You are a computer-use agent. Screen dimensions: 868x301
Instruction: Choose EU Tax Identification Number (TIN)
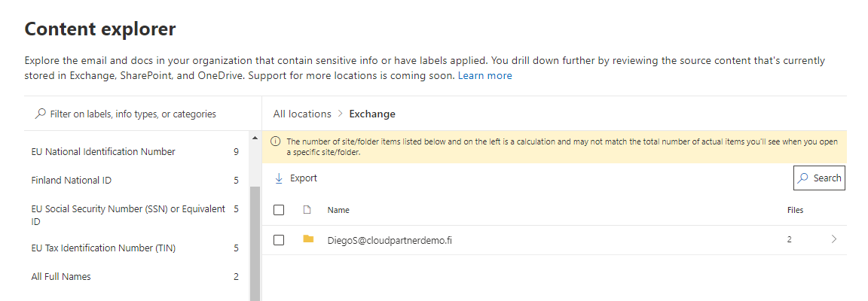[103, 248]
